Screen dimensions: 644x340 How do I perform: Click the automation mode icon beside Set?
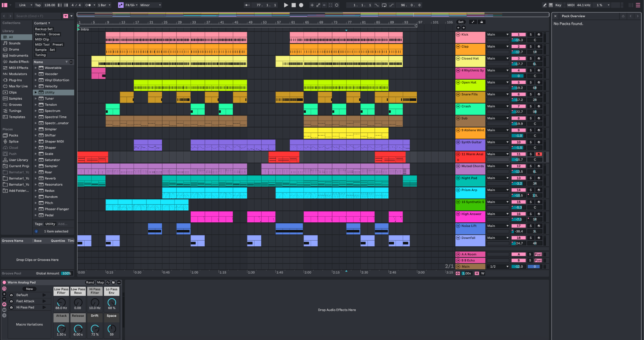tap(473, 22)
